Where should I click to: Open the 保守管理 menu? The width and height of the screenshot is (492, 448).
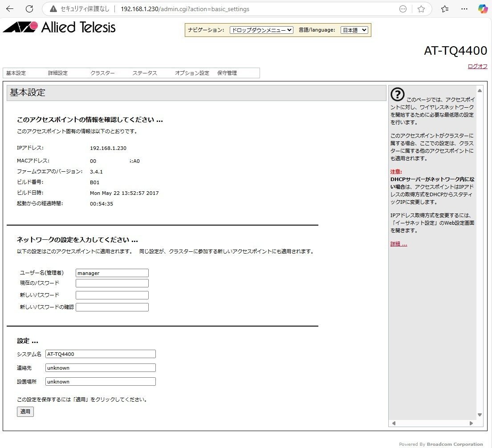coord(227,73)
